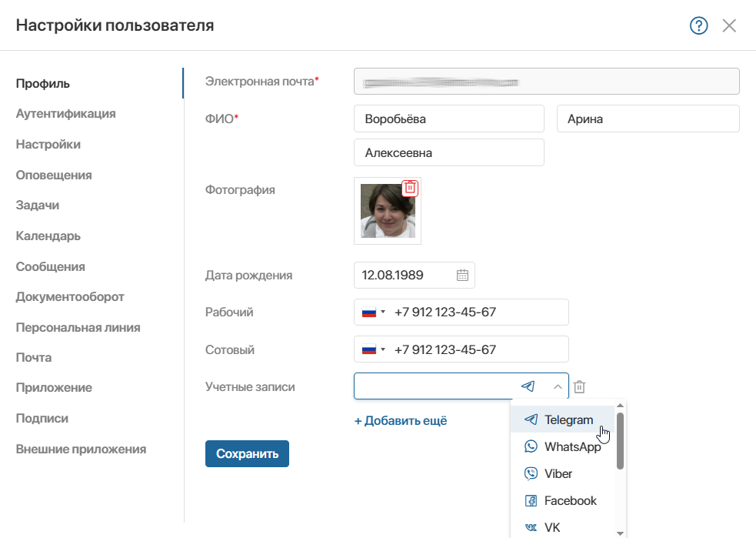Pick VK in the account list
756x538 pixels.
click(564, 527)
